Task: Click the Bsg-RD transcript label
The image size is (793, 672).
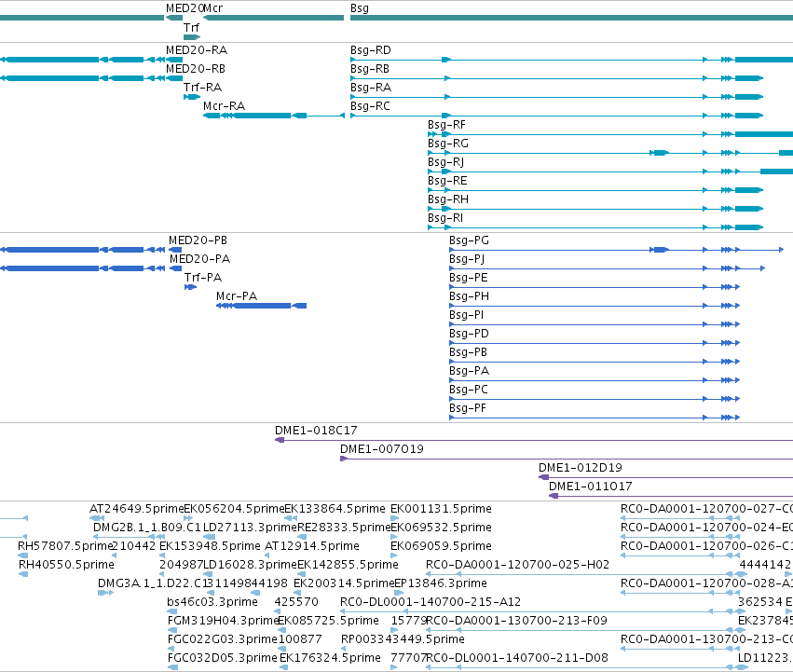Action: point(371,50)
